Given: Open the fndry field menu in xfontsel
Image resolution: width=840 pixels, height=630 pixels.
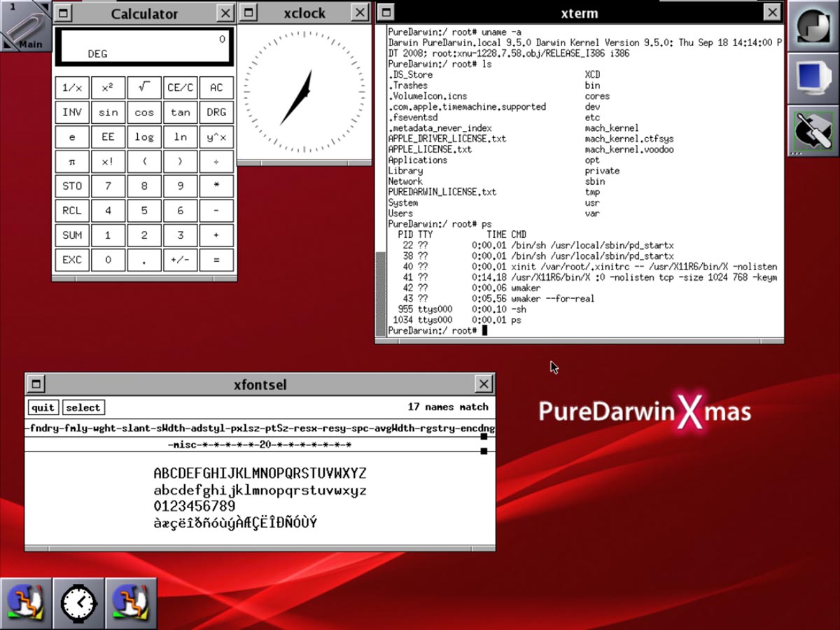Looking at the screenshot, I should 44,428.
